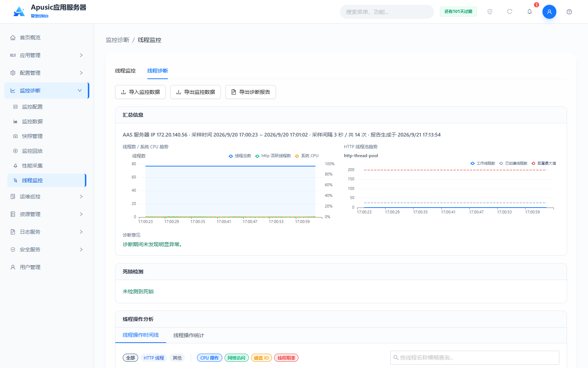The width and height of the screenshot is (588, 368).
Task: Expand 配置管理 submenu chevron
Action: click(81, 73)
